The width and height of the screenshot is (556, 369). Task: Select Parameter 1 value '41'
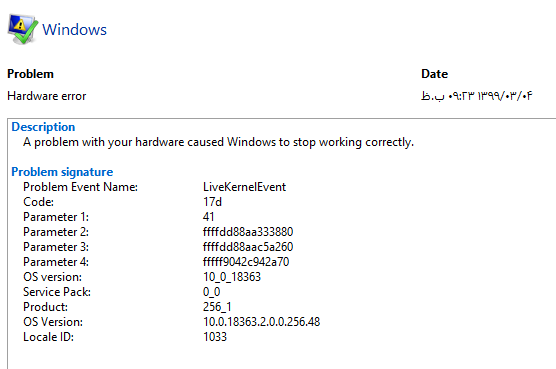[x=208, y=217]
